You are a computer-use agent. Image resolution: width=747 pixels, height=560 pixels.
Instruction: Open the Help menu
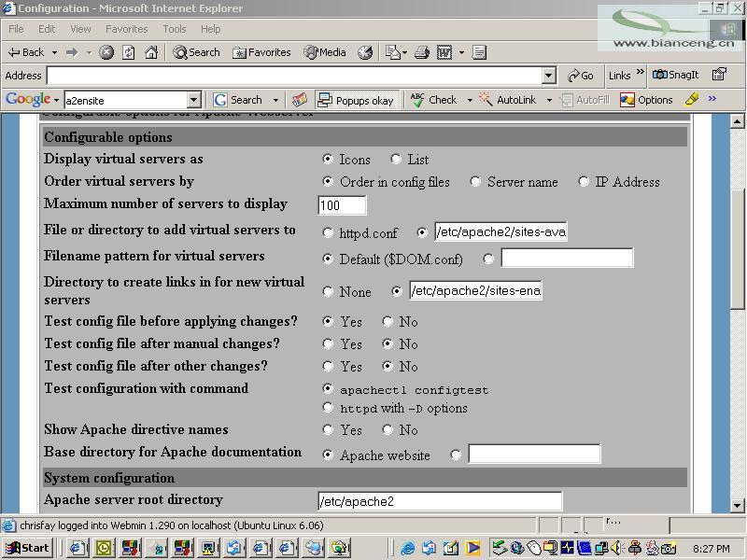click(x=210, y=29)
